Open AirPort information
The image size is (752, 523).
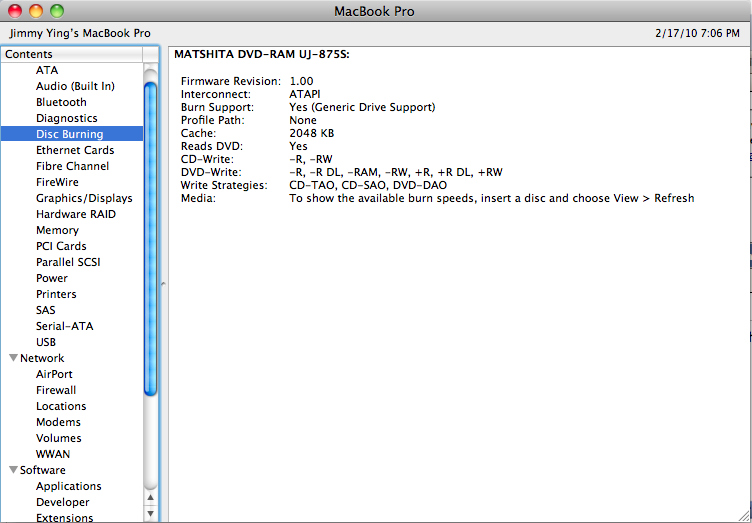tap(54, 374)
